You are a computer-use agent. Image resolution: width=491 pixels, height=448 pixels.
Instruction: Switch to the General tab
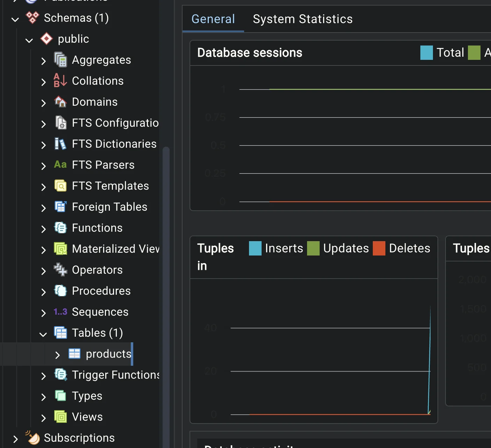[x=213, y=19]
